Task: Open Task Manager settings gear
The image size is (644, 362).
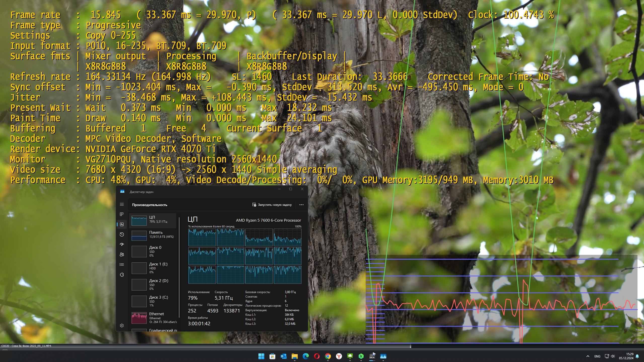Action: [122, 326]
